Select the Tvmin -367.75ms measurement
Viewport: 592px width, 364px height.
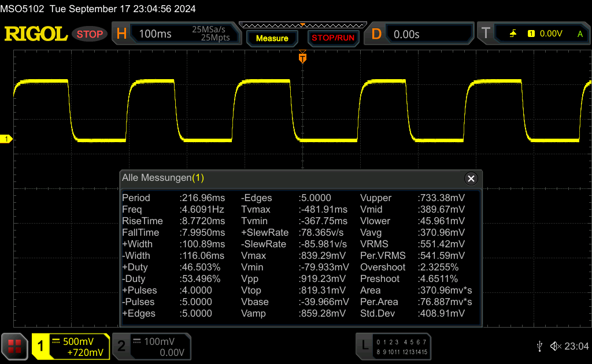294,221
